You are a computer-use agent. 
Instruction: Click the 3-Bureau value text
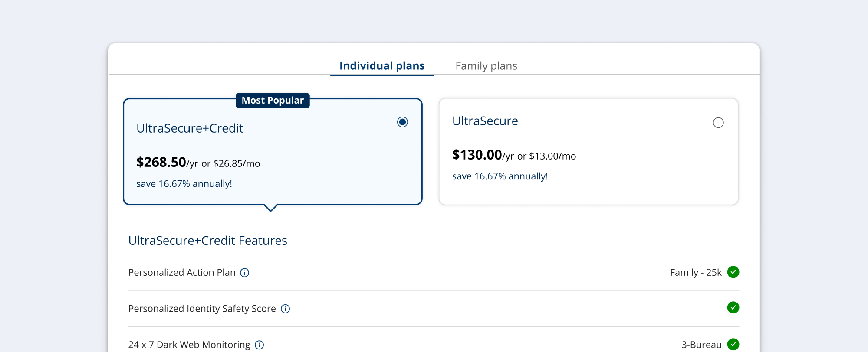click(x=701, y=345)
